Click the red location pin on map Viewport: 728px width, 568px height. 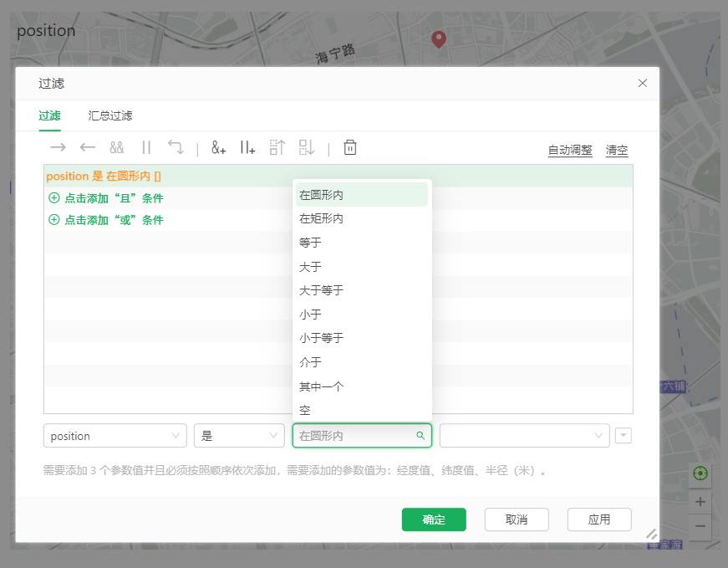point(439,39)
